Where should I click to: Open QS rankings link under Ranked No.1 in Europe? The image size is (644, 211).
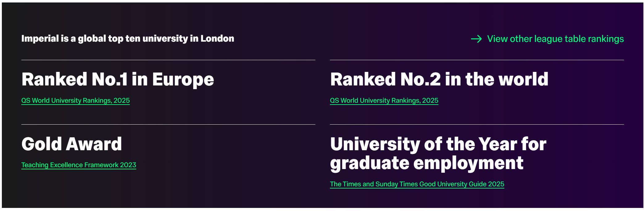coord(75,101)
